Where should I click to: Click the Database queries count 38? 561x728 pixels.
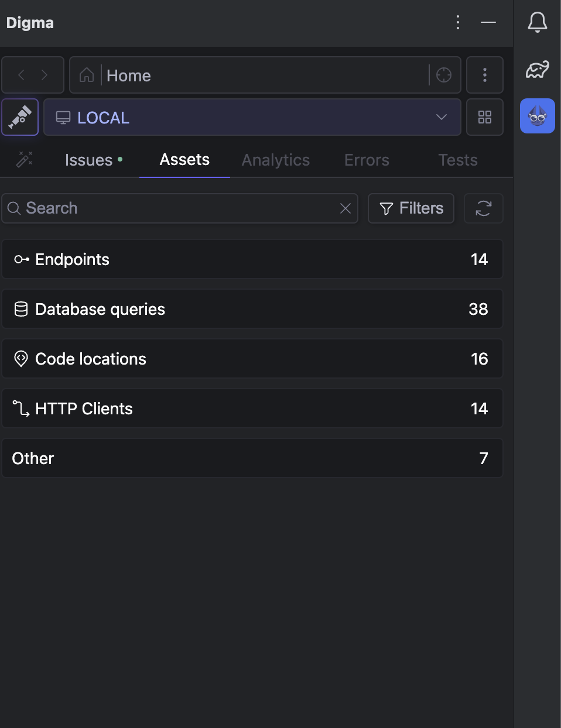(x=478, y=309)
